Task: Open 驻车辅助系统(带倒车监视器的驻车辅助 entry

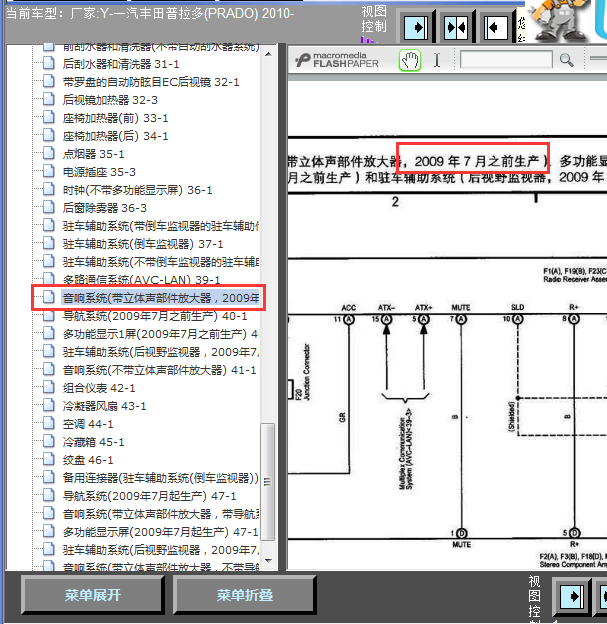Action: pos(161,226)
